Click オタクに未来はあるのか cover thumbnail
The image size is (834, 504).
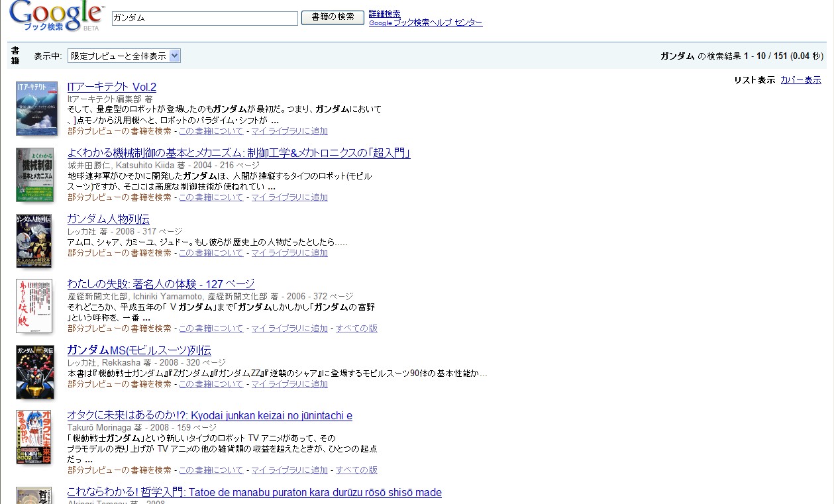[34, 437]
